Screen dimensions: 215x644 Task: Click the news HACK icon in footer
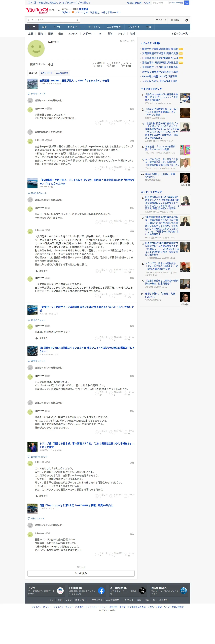[184, 591]
